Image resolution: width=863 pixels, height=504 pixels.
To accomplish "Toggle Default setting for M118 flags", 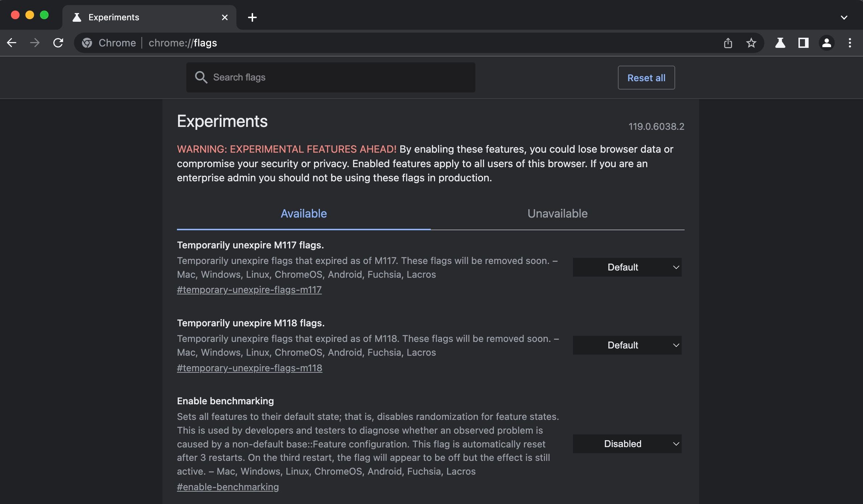I will pyautogui.click(x=627, y=345).
